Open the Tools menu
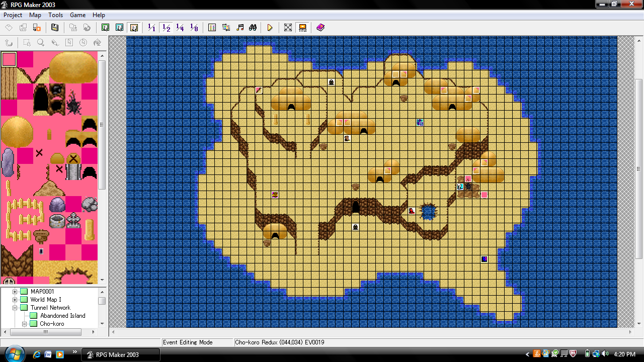Viewport: 644px width, 362px height. coord(56,15)
